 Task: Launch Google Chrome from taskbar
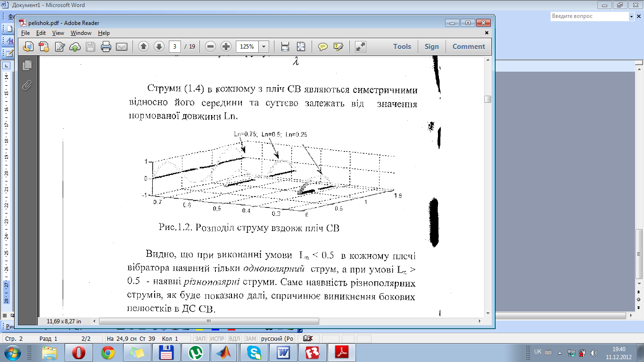click(108, 353)
